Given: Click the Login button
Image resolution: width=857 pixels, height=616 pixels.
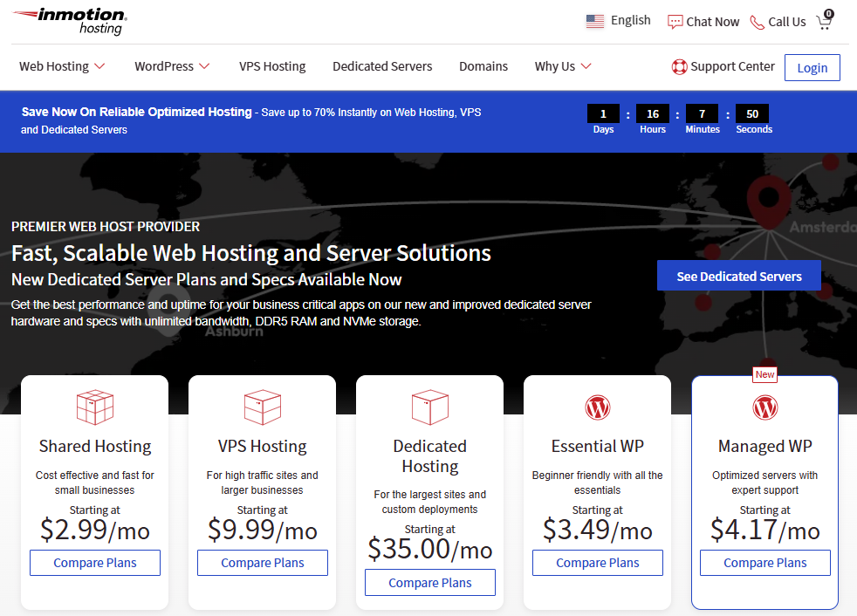Looking at the screenshot, I should click(812, 68).
